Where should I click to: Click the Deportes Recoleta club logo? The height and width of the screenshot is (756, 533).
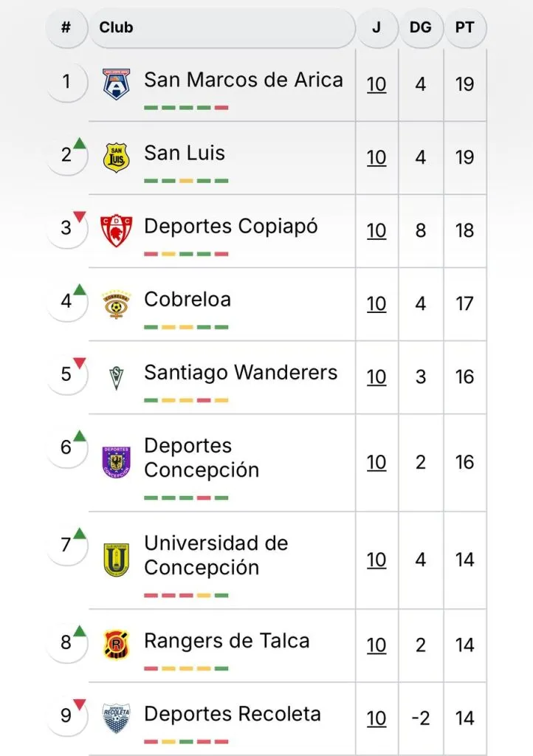tap(117, 718)
